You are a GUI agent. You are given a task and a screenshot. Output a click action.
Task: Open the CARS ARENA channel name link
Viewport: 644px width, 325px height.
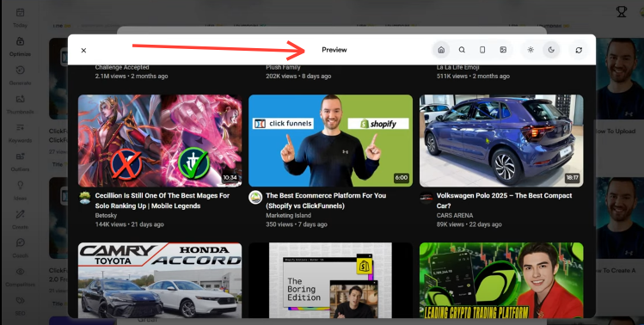click(x=455, y=215)
